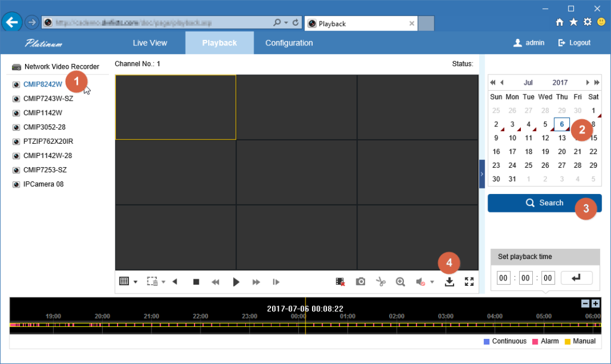611x364 pixels.
Task: Open browser settings gear
Action: tap(587, 22)
